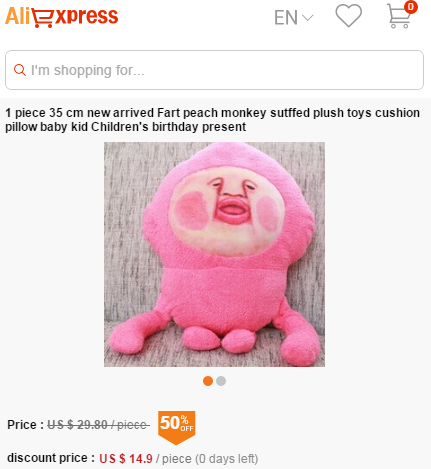Click "/ piece" after the discount price
The image size is (431, 469).
pyautogui.click(x=174, y=459)
